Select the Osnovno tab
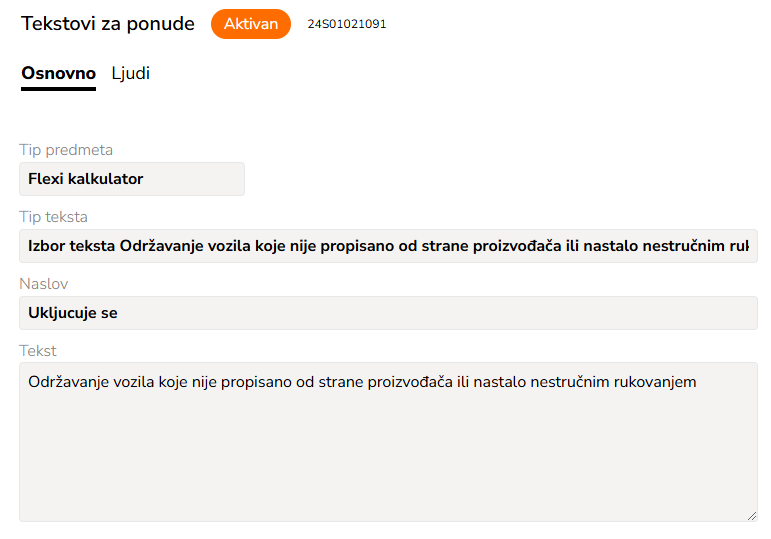This screenshot has width=771, height=539. pos(58,73)
